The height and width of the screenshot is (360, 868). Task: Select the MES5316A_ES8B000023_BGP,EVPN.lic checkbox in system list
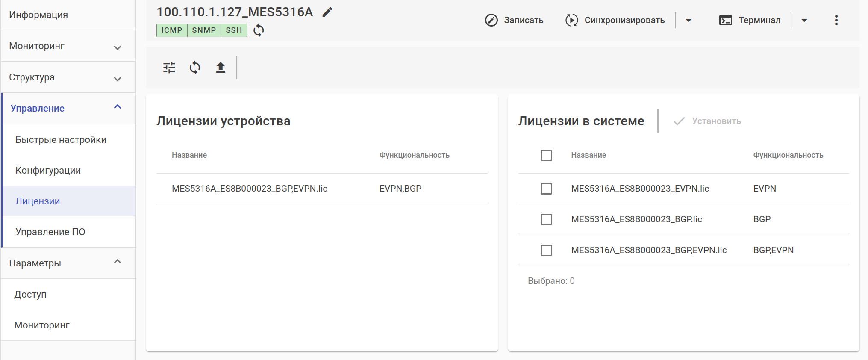(x=546, y=250)
